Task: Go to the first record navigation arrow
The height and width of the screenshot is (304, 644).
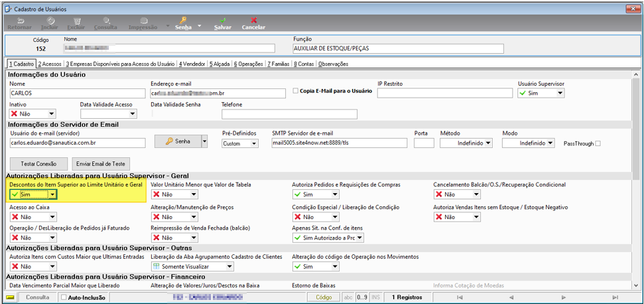Action: pos(460,297)
